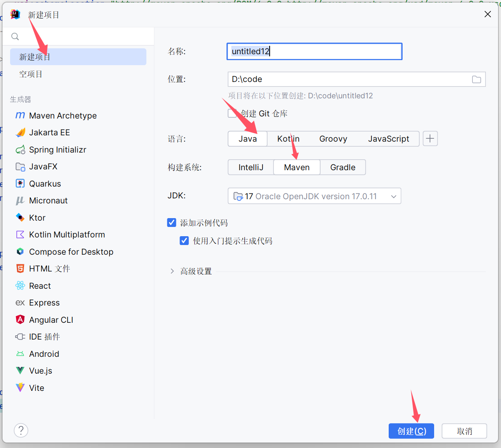Click the IntelliJ IDEA logo in title bar
Viewport: 501px width, 448px height.
pyautogui.click(x=15, y=14)
